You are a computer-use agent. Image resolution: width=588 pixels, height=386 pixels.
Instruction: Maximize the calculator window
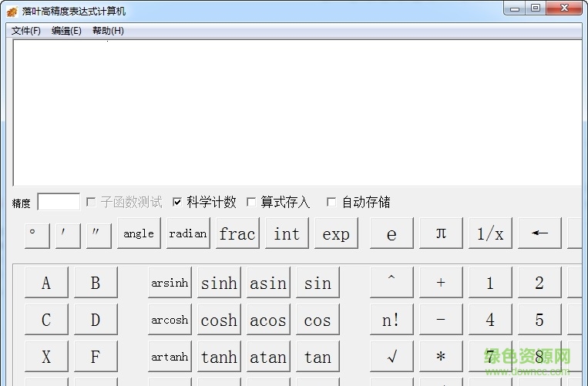536,8
